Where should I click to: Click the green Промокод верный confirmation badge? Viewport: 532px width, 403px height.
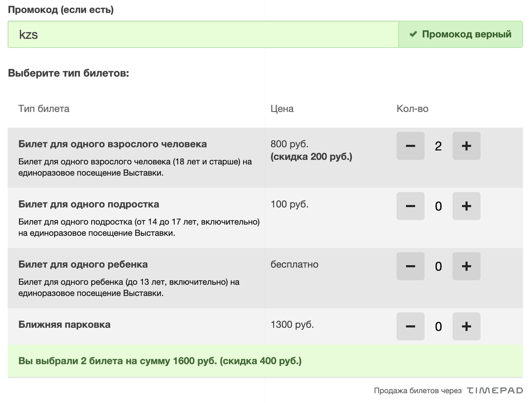click(460, 34)
